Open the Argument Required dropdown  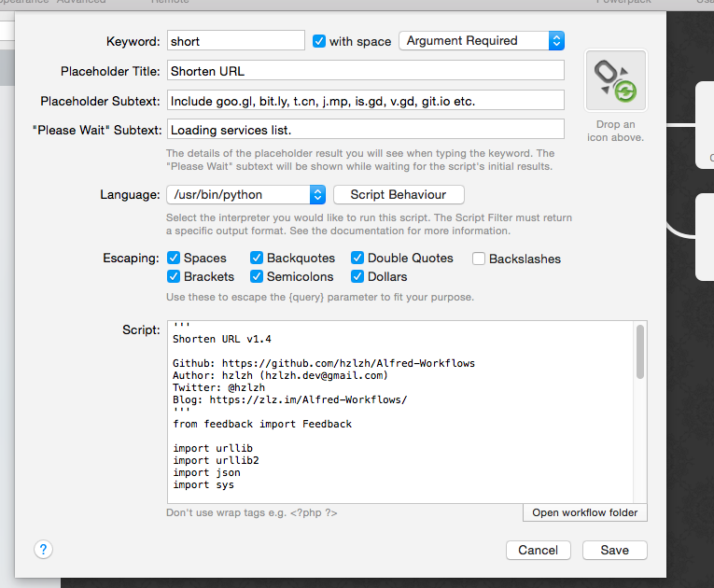pos(482,40)
